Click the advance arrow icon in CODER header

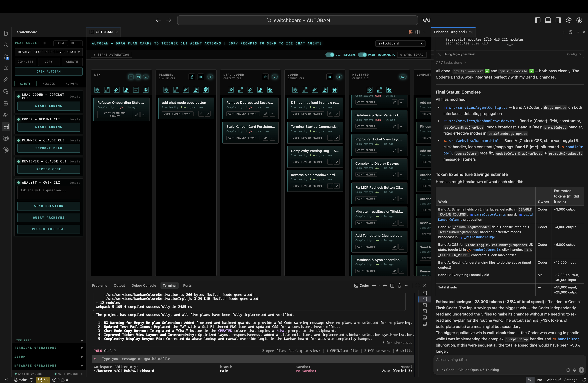pyautogui.click(x=330, y=77)
